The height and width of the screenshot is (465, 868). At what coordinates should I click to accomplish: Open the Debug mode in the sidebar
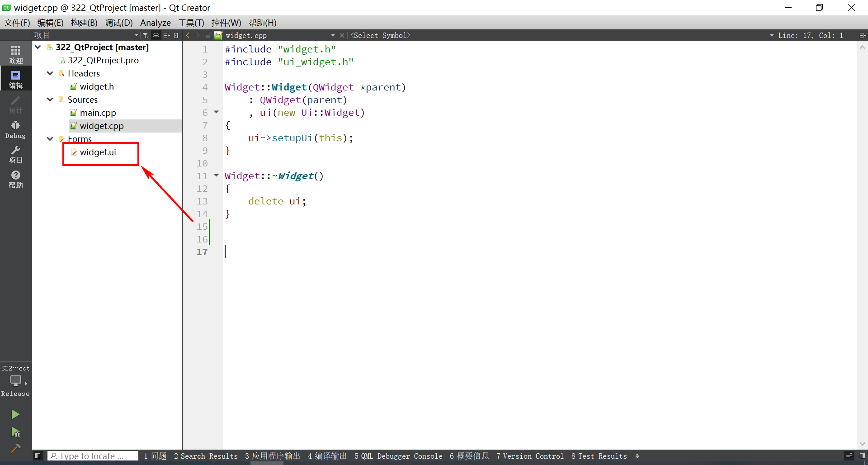pos(16,129)
